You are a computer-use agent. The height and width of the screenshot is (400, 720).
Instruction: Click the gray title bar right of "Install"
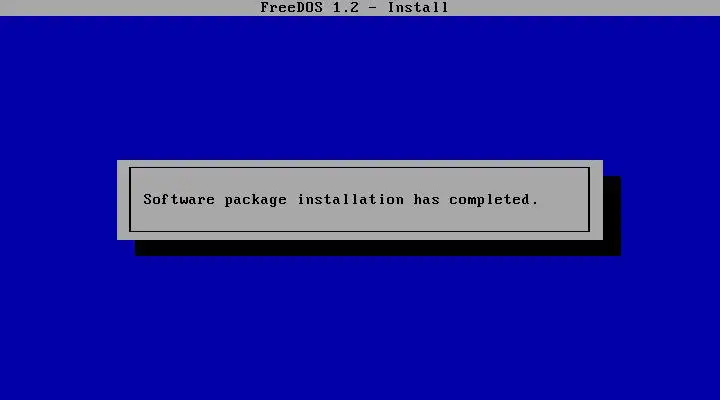coord(584,7)
